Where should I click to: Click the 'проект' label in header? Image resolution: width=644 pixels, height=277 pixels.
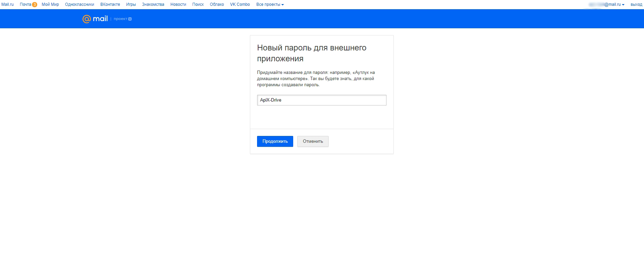[120, 19]
